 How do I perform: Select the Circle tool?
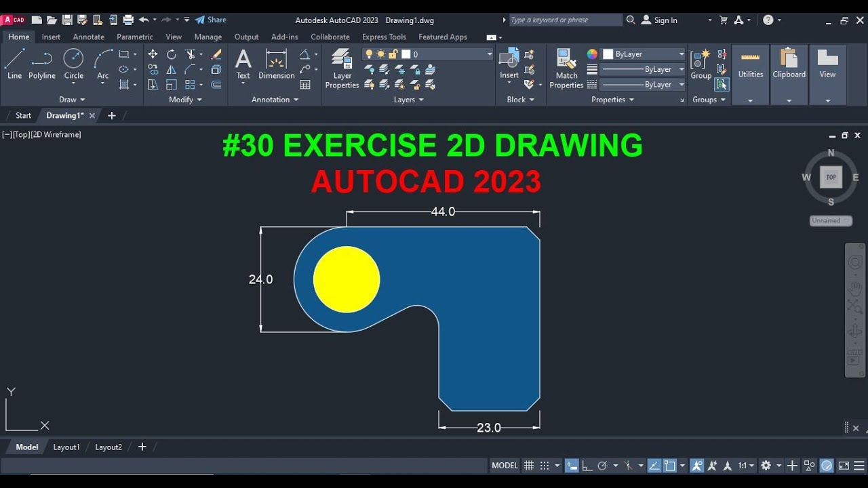click(x=73, y=64)
